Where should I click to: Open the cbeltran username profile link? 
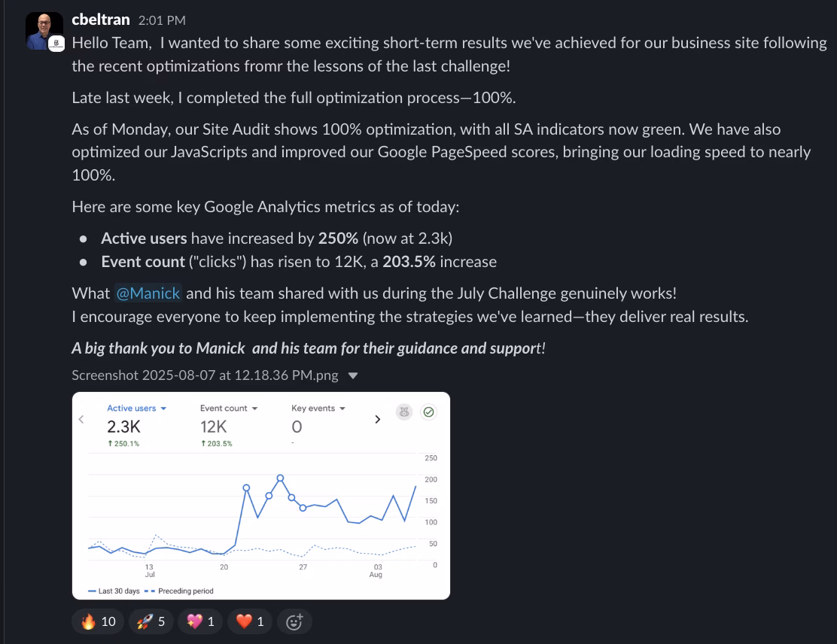tap(101, 20)
